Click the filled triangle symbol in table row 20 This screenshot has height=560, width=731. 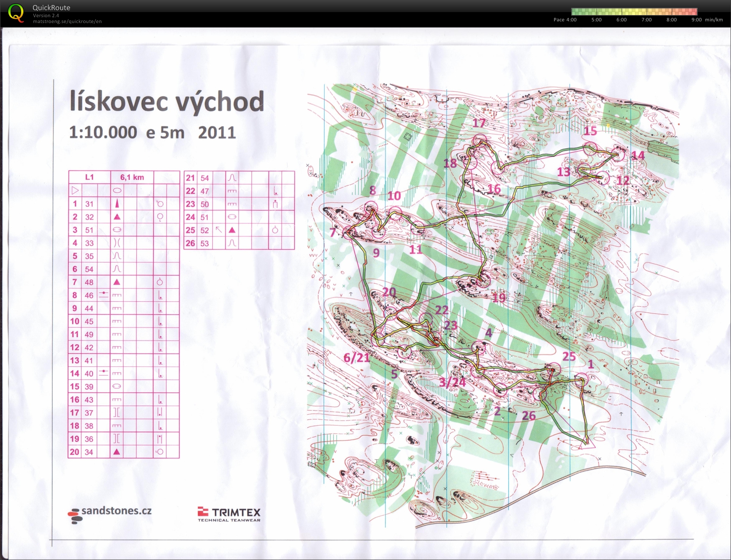pos(117,452)
